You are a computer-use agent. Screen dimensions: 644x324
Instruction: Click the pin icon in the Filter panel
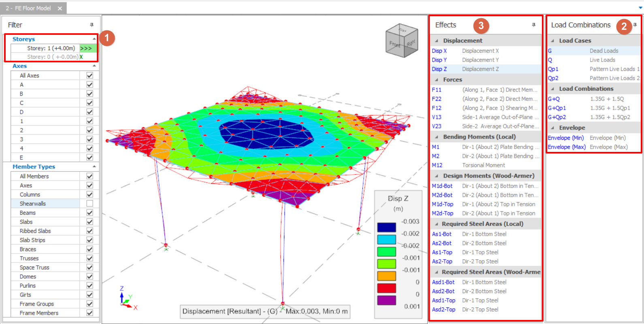[x=92, y=25]
